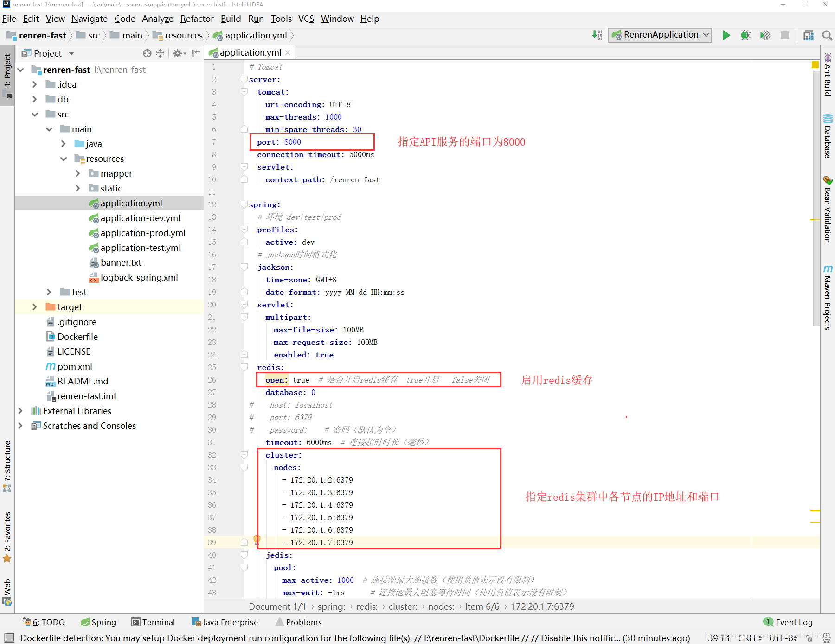Hide the Project panel with hide icon
This screenshot has width=835, height=644.
pyautogui.click(x=196, y=53)
